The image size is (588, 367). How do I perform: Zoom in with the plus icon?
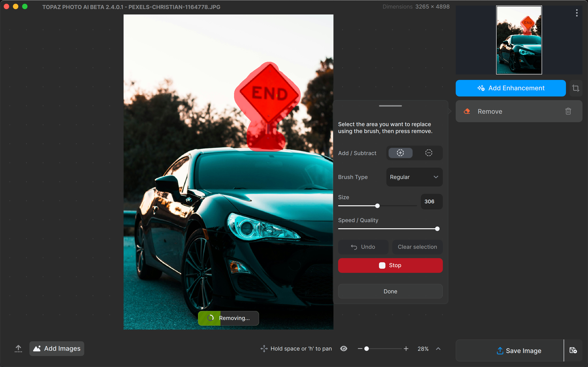[x=406, y=349]
